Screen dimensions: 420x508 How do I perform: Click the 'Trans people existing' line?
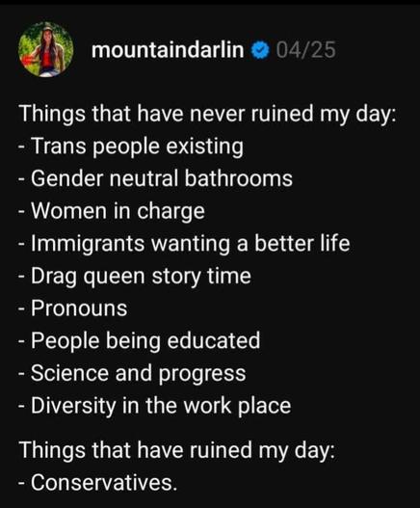130,147
